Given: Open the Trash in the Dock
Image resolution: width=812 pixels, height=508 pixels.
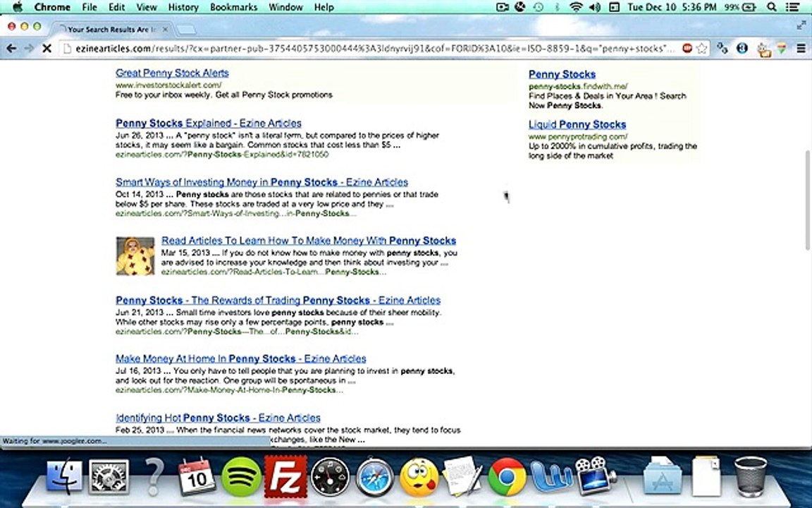Looking at the screenshot, I should click(751, 477).
